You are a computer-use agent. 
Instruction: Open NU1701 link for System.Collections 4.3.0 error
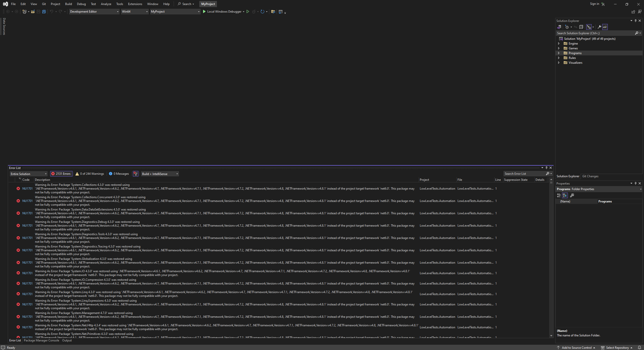pos(27,189)
